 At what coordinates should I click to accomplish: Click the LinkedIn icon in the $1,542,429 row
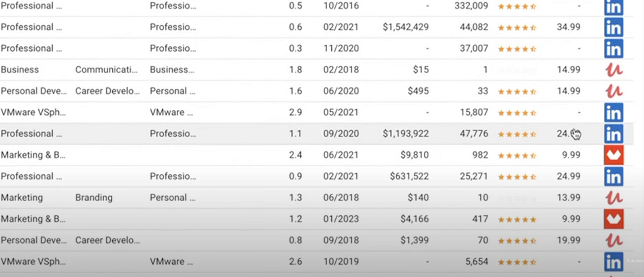[613, 27]
